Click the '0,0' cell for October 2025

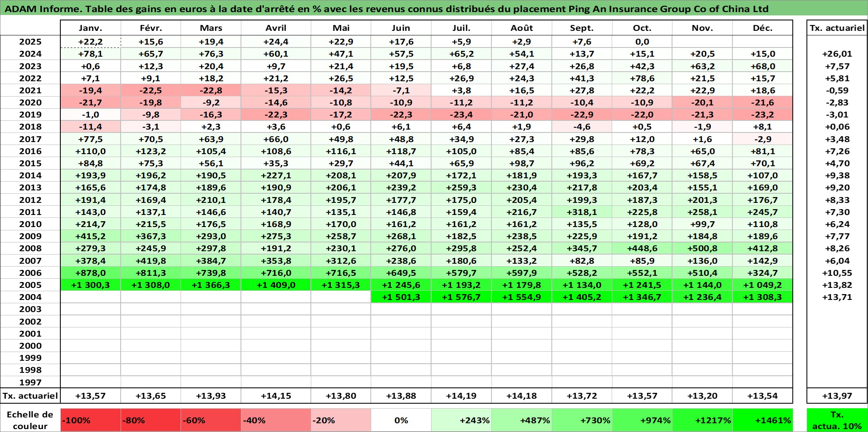(x=642, y=42)
